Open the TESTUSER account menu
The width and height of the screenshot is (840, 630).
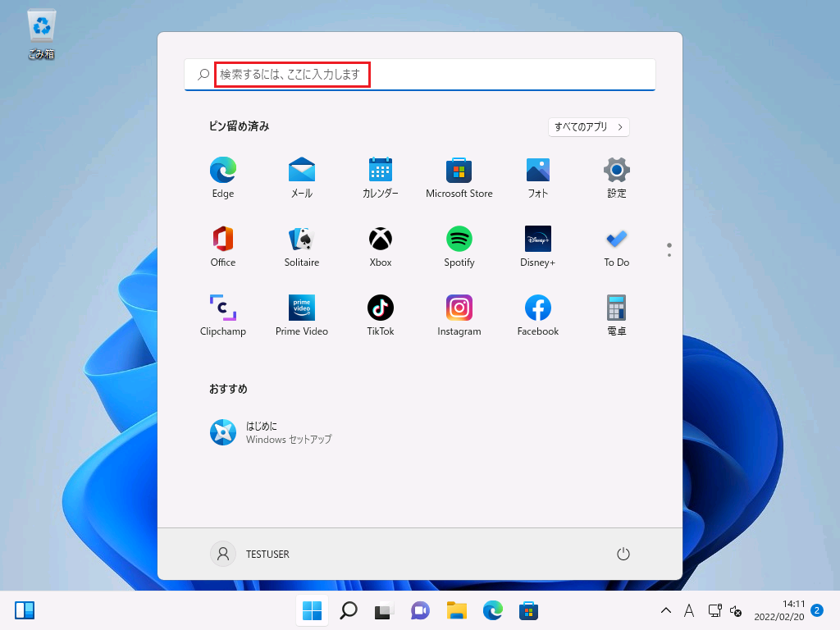click(x=250, y=554)
